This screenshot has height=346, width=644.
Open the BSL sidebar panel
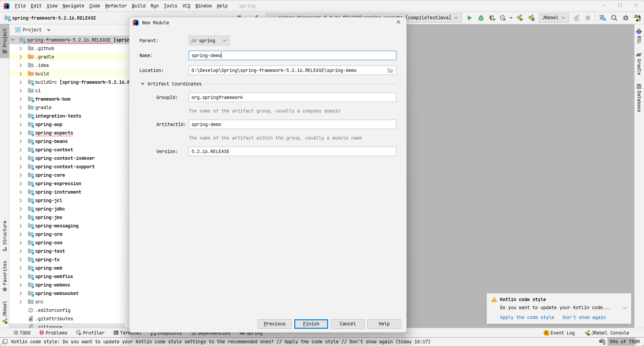tap(639, 36)
